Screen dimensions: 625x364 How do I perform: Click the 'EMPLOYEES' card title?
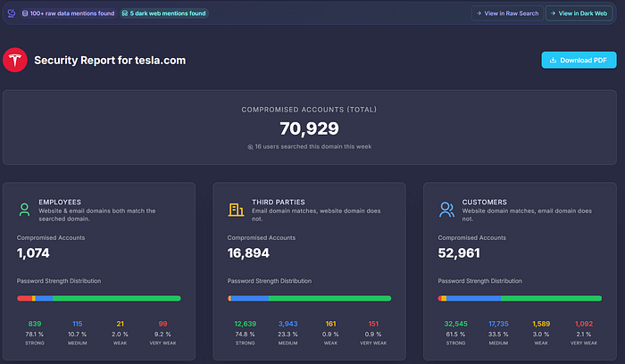click(x=60, y=203)
